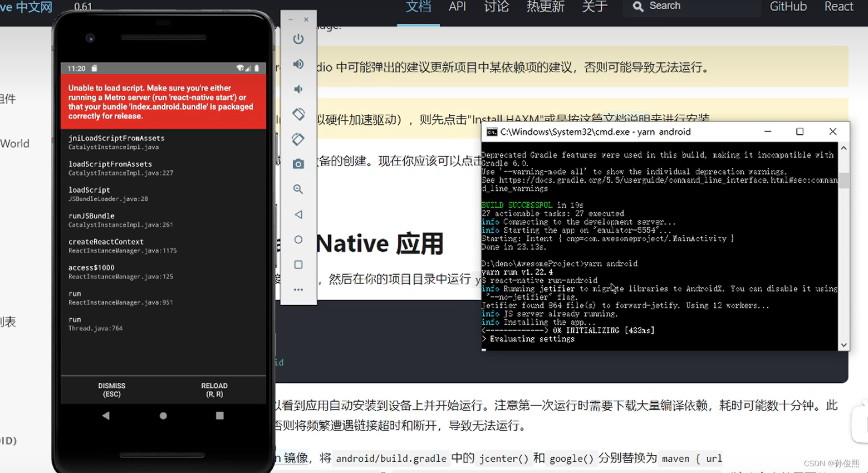868x473 pixels.
Task: Click the emulator power button icon
Action: [298, 39]
